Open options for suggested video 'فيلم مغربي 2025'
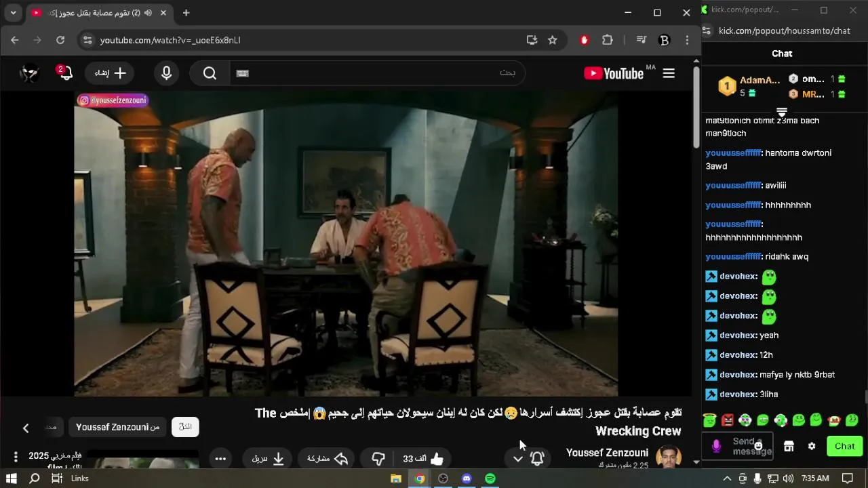868x488 pixels. coord(16,457)
